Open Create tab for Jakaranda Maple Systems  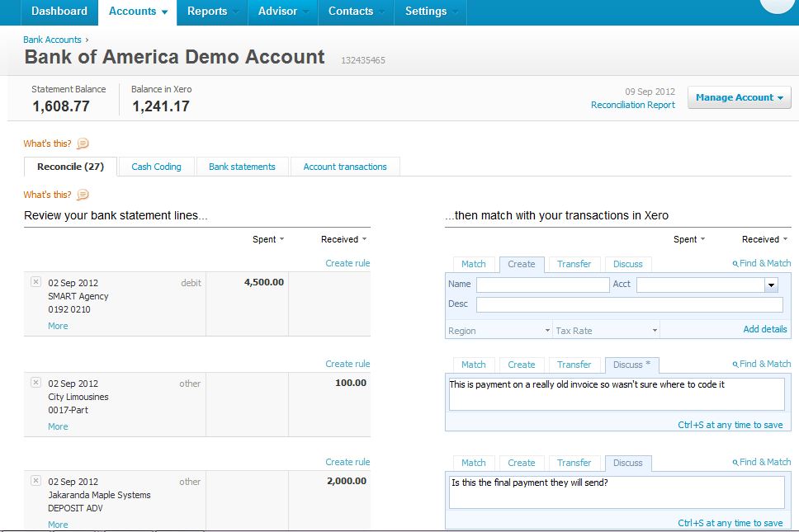[522, 463]
